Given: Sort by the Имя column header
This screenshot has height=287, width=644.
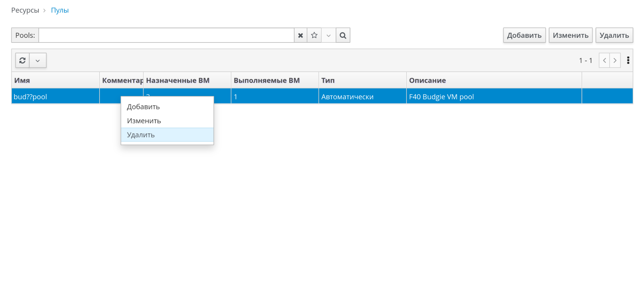Looking at the screenshot, I should 22,81.
